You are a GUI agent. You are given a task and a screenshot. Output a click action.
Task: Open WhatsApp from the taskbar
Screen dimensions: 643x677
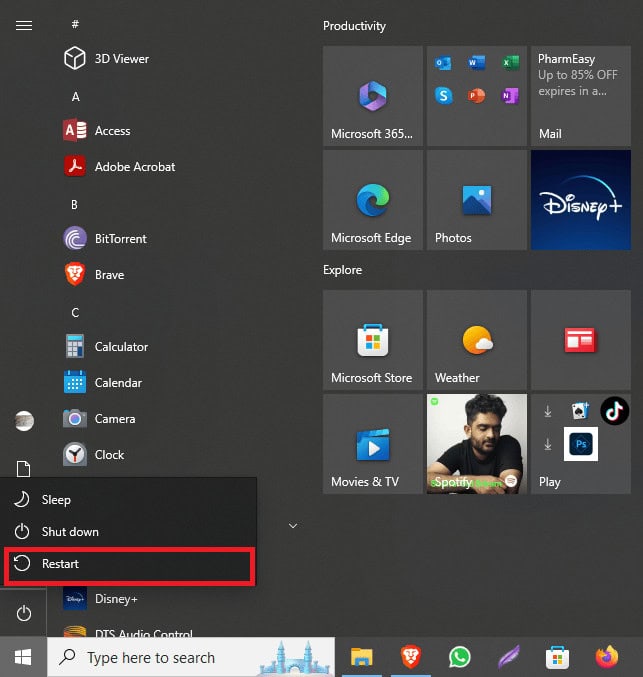(459, 657)
